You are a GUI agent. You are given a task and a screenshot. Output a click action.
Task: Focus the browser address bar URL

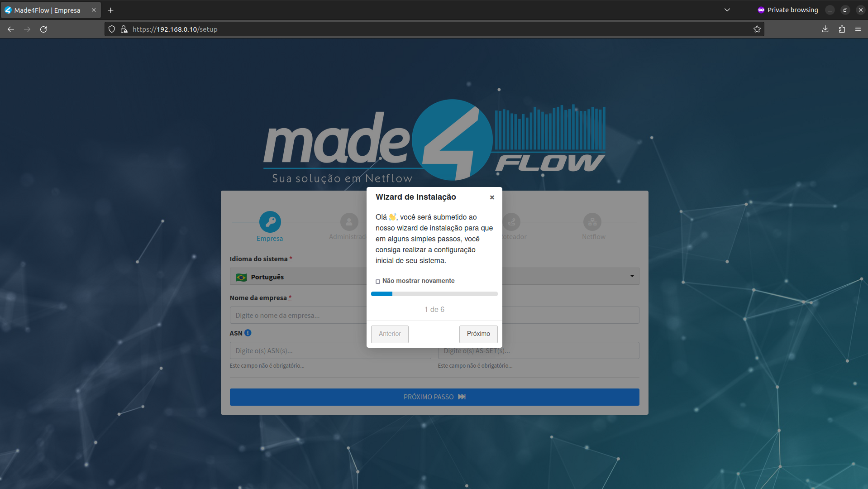point(175,29)
